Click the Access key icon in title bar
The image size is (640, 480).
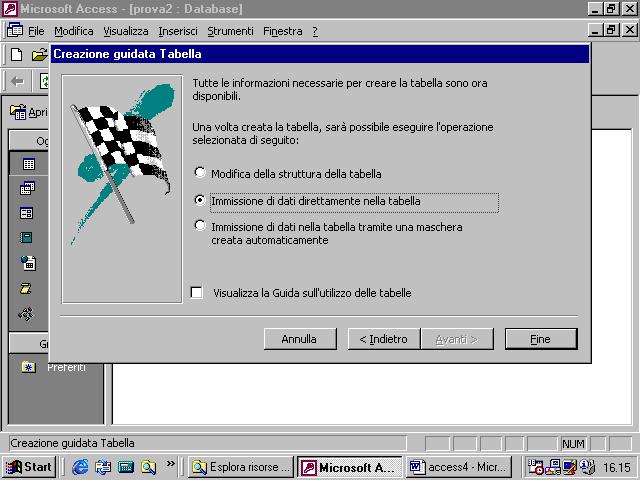pos(10,9)
